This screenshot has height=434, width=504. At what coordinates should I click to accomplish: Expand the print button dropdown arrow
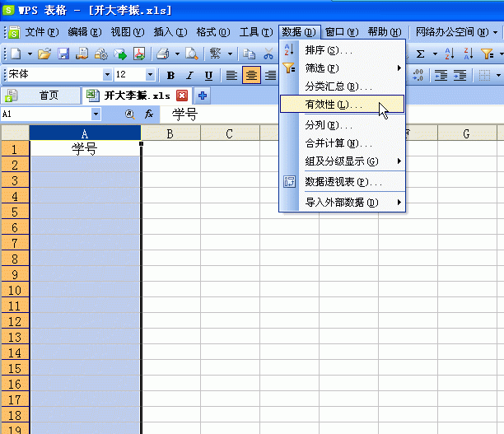point(177,54)
